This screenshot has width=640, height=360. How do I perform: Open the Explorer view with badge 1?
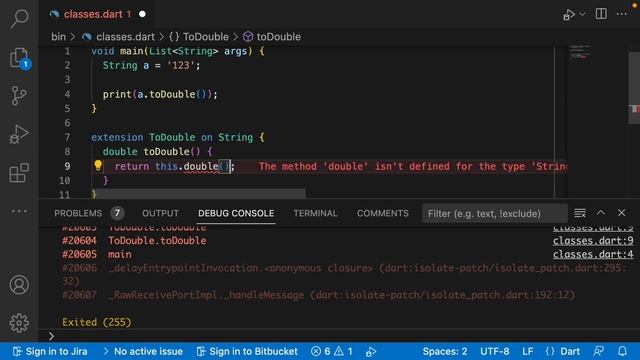(x=19, y=58)
